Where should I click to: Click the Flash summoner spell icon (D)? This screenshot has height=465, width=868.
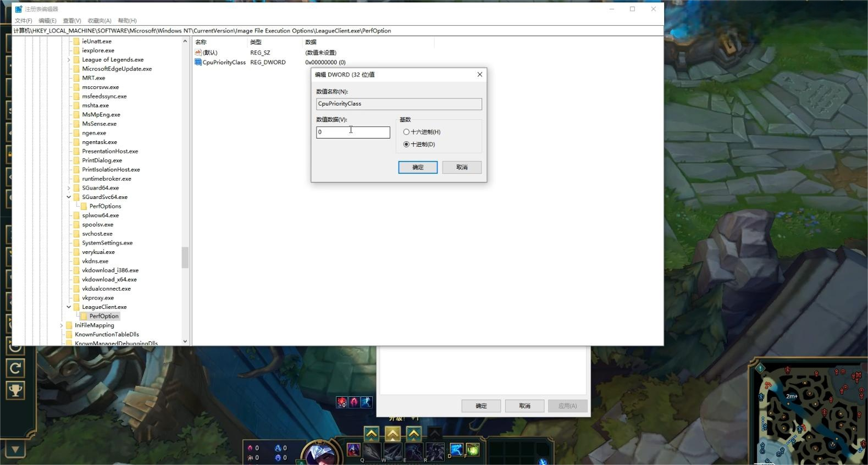(456, 450)
